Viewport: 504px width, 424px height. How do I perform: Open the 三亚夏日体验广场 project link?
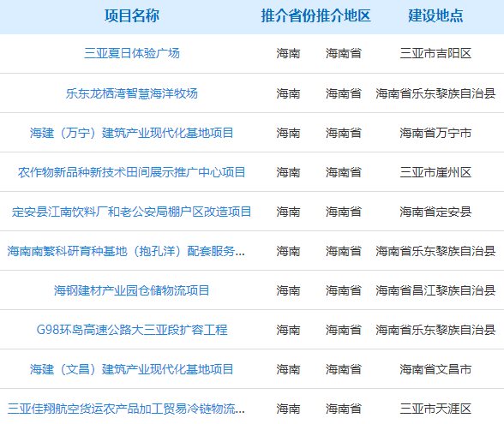click(x=132, y=53)
